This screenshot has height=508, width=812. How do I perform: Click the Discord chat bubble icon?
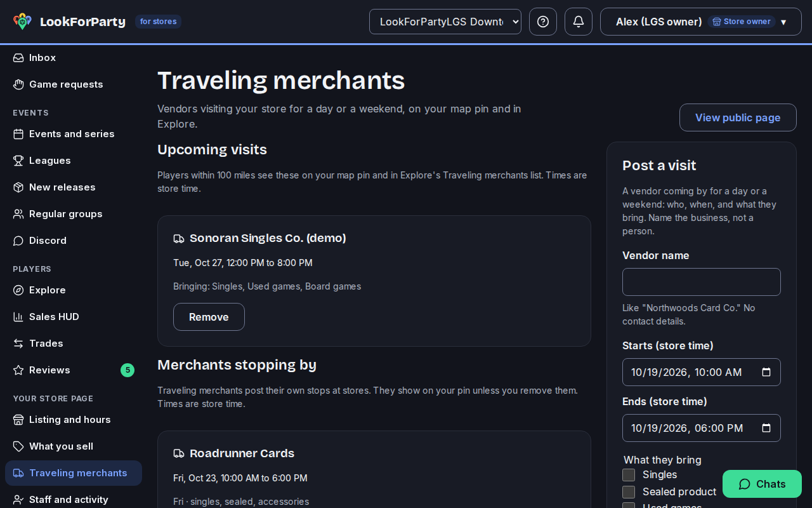click(18, 241)
